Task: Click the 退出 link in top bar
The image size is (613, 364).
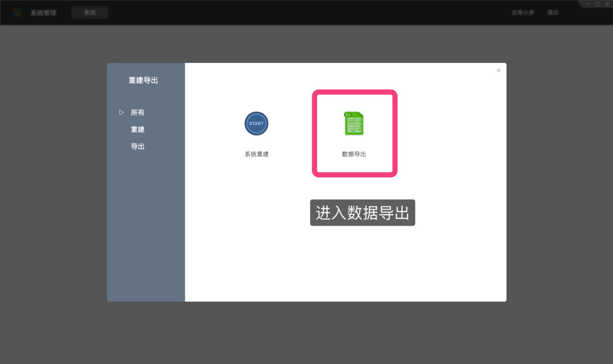Action: [x=553, y=13]
